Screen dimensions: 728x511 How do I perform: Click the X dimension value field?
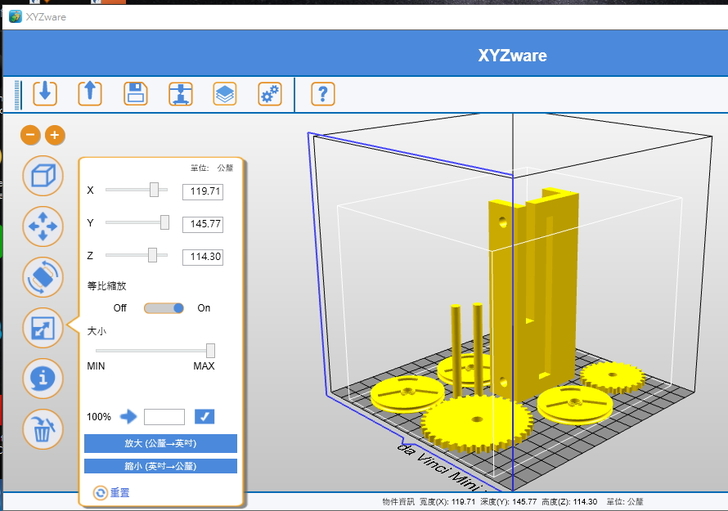pyautogui.click(x=202, y=191)
